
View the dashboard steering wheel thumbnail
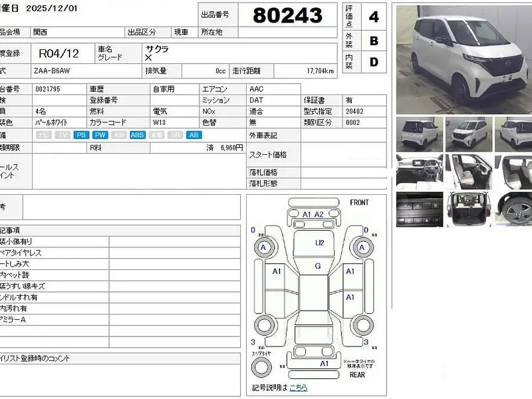(x=419, y=172)
